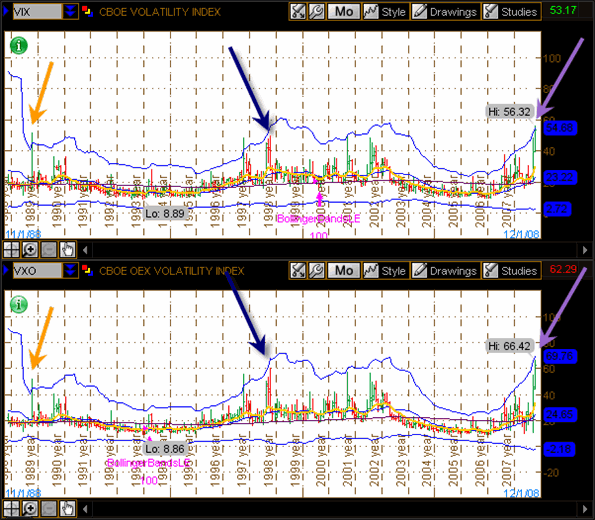The height and width of the screenshot is (520, 595).
Task: Click the Mo timeframe button on VXO chart
Action: [344, 271]
